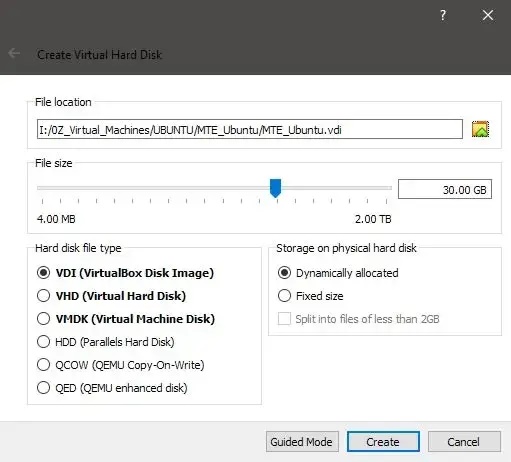The width and height of the screenshot is (511, 462).
Task: Click the folder browse icon for file location
Action: click(x=480, y=129)
